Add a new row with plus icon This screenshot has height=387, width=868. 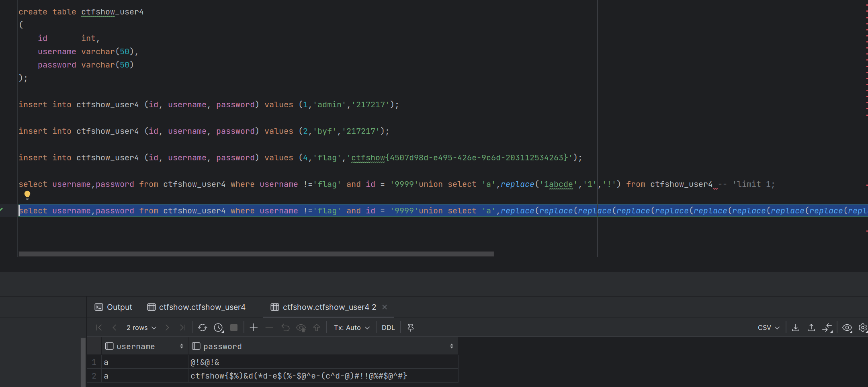254,328
